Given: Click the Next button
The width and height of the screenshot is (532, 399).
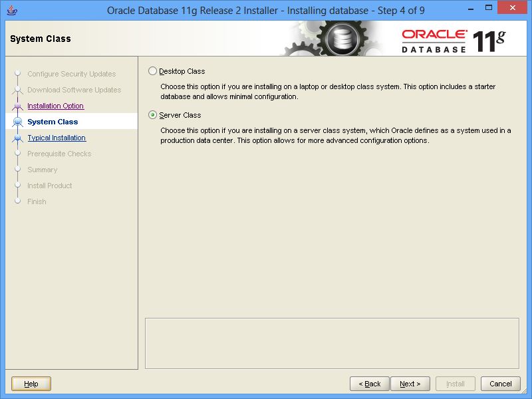Looking at the screenshot, I should 410,384.
